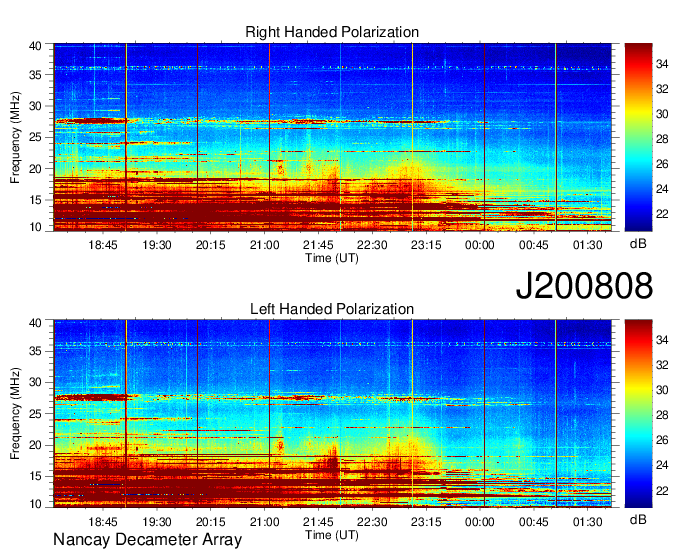Click the 34 dB label on the upper colorbar

coord(662,65)
